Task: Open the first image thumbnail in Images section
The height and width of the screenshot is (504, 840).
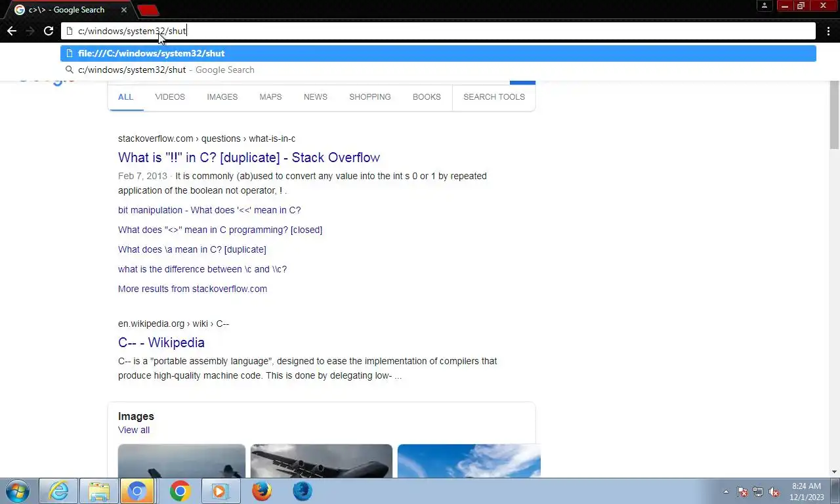Action: [x=182, y=461]
